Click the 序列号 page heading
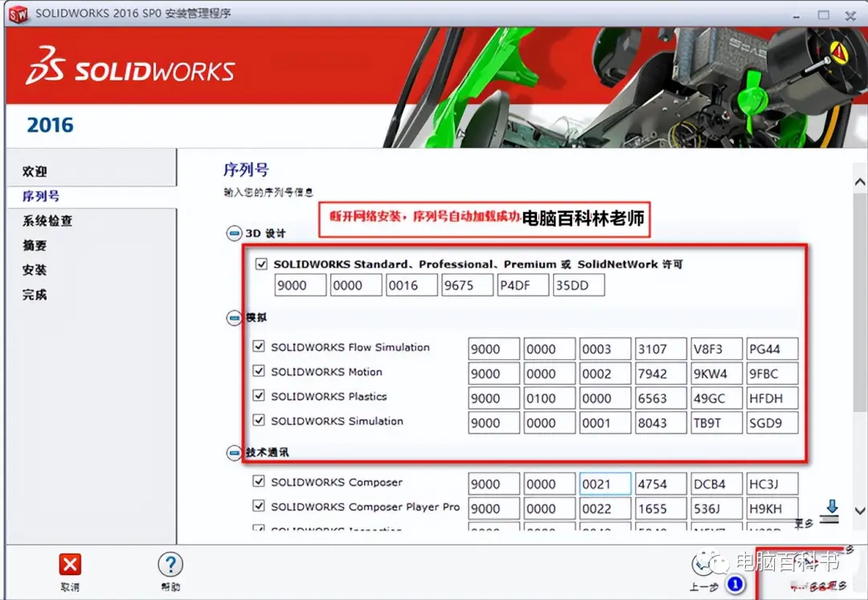The width and height of the screenshot is (868, 600). [246, 169]
